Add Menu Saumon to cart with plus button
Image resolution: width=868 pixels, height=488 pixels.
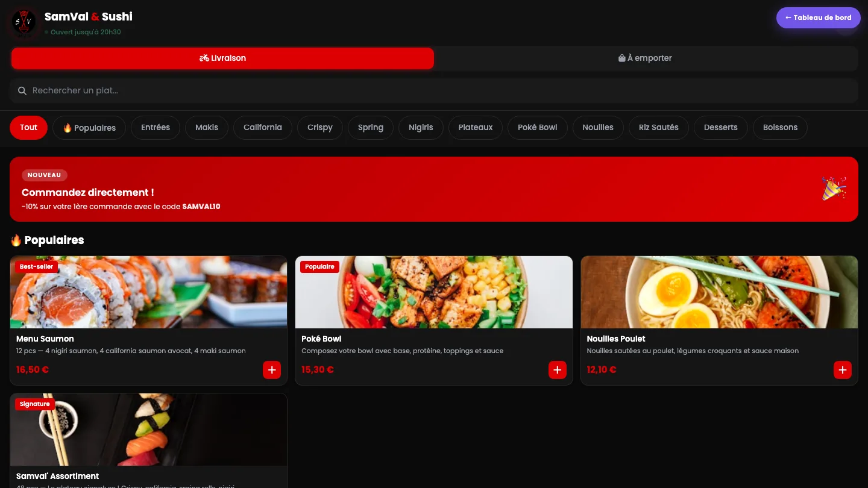click(272, 370)
